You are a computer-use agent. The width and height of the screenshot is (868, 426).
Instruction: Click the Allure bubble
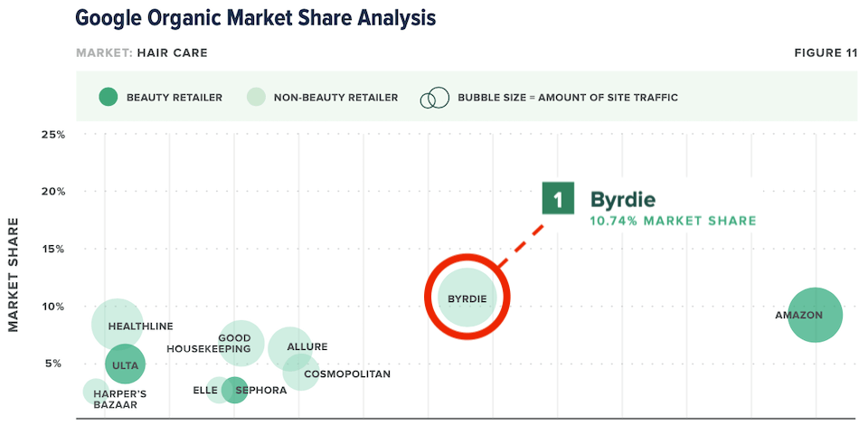click(x=289, y=348)
